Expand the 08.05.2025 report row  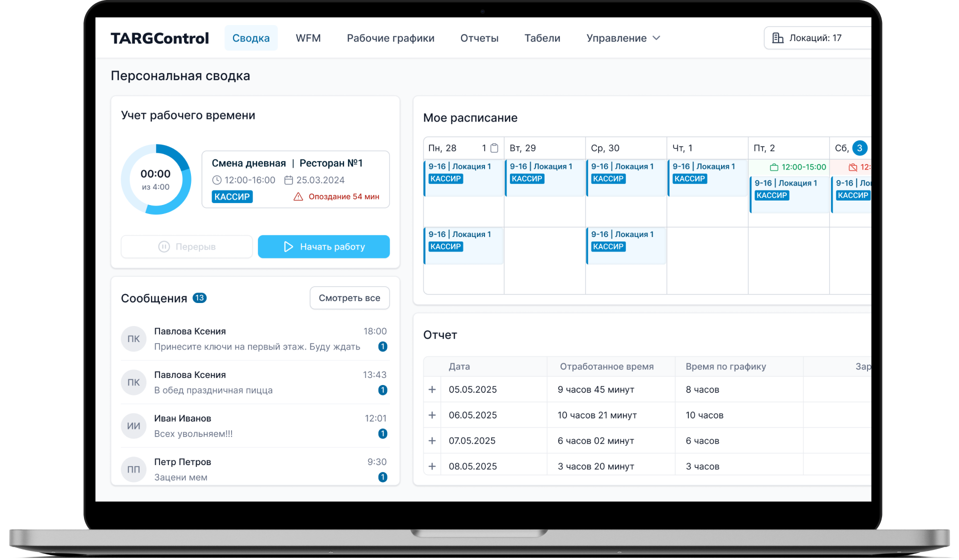point(432,466)
